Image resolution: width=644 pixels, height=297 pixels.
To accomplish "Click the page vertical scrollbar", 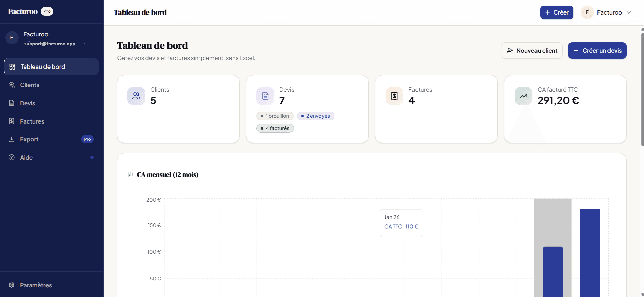I will coord(642,88).
